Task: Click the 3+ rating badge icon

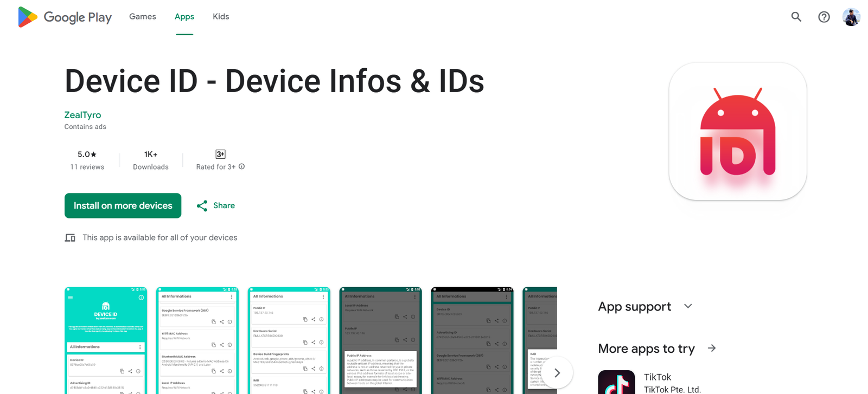Action: click(220, 154)
